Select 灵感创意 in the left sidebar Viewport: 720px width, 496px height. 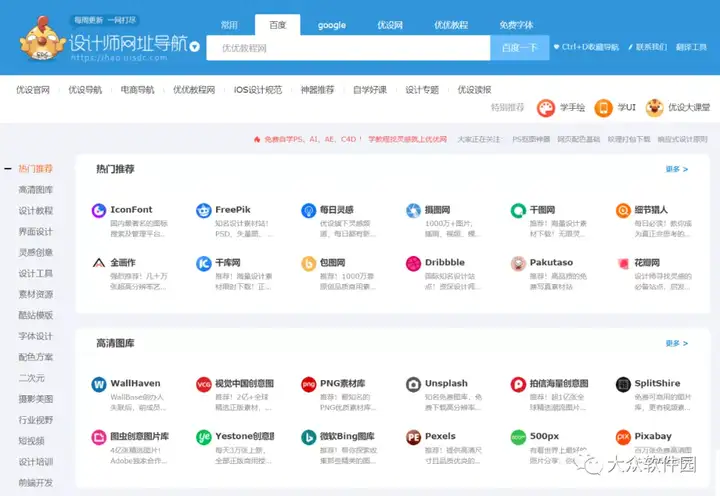point(36,253)
